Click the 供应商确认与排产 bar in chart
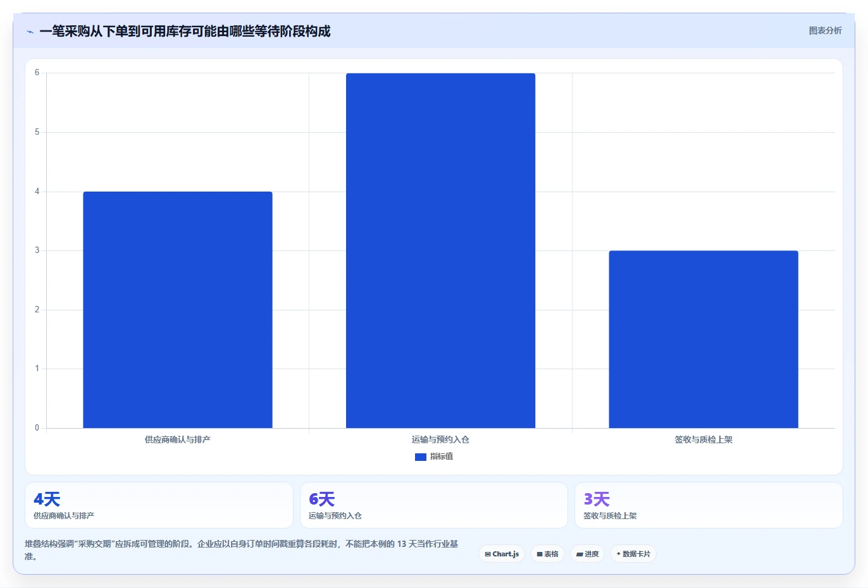Image resolution: width=868 pixels, height=588 pixels. point(178,310)
